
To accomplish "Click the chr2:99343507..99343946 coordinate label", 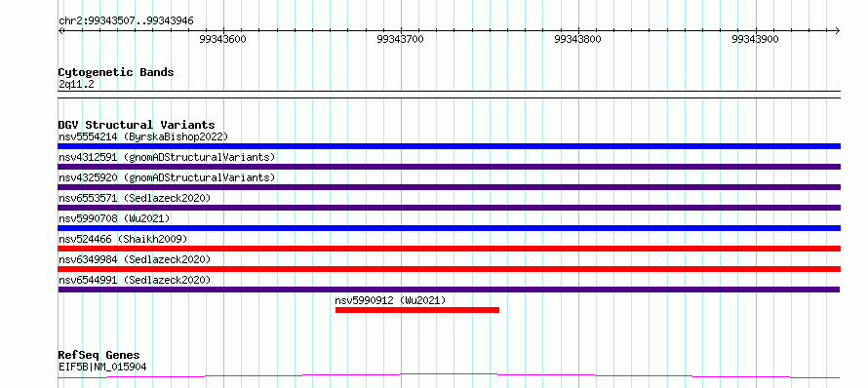I will [x=126, y=21].
